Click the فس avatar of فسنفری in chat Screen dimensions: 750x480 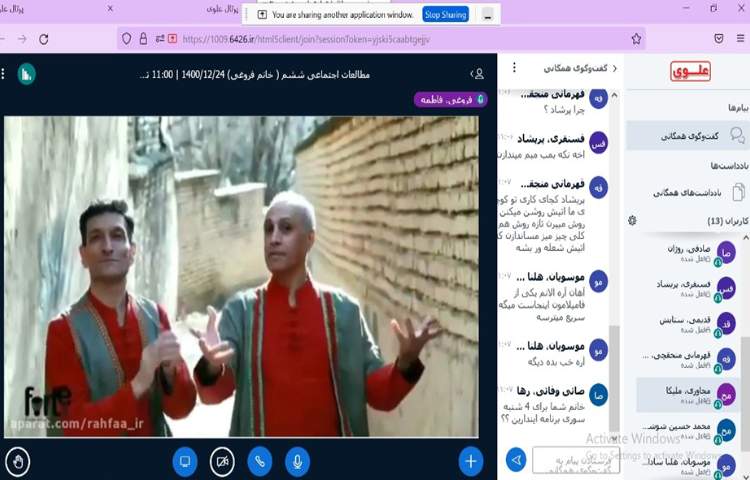point(598,143)
